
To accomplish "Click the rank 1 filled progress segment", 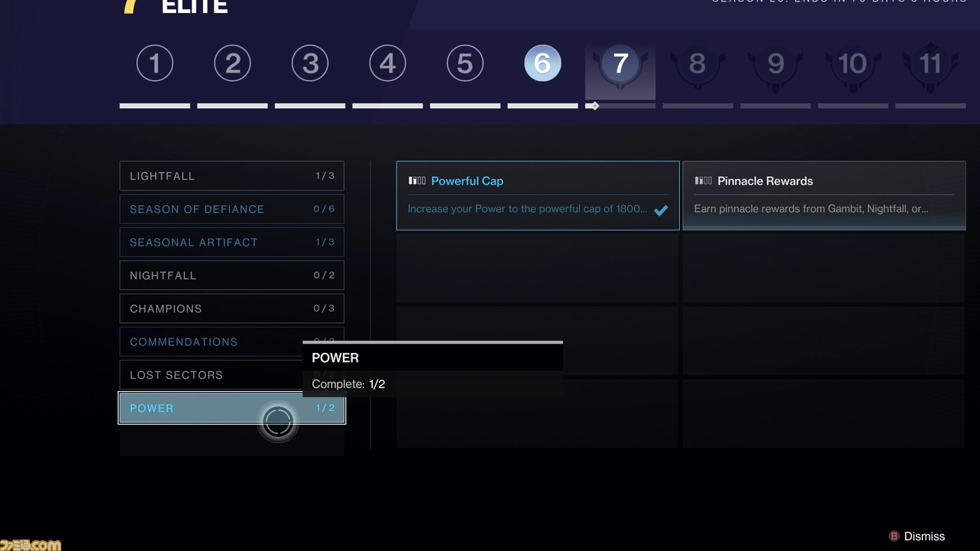I will (x=155, y=106).
